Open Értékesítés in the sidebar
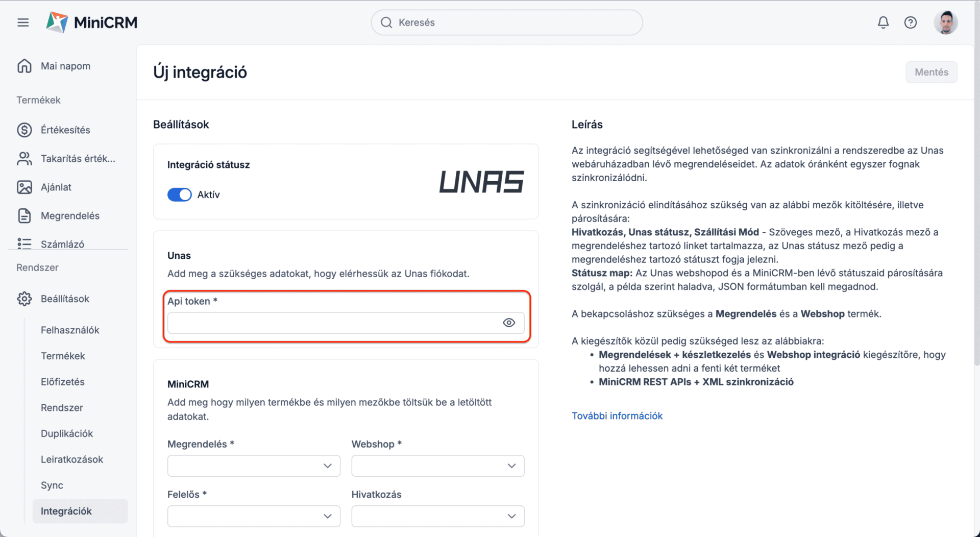 coord(65,130)
